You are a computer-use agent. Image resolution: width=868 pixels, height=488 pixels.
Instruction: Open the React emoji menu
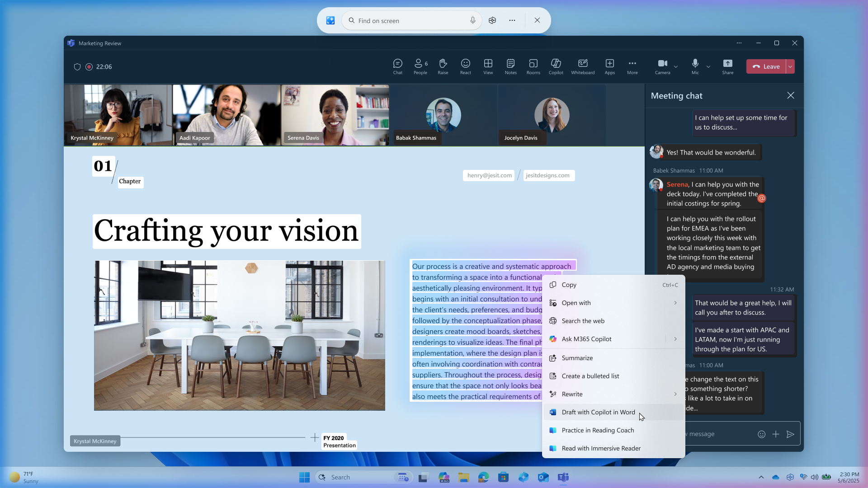(x=465, y=66)
